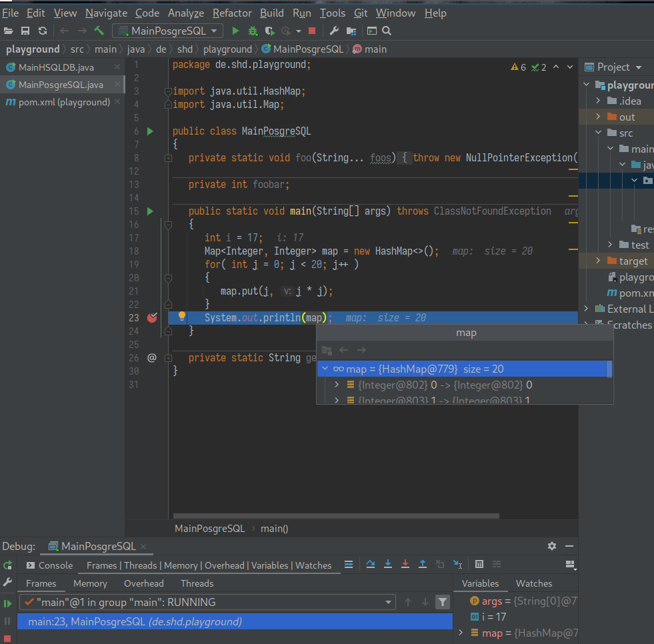This screenshot has width=654, height=644.
Task: Toggle the red breakpoint on line 23
Action: tap(152, 318)
